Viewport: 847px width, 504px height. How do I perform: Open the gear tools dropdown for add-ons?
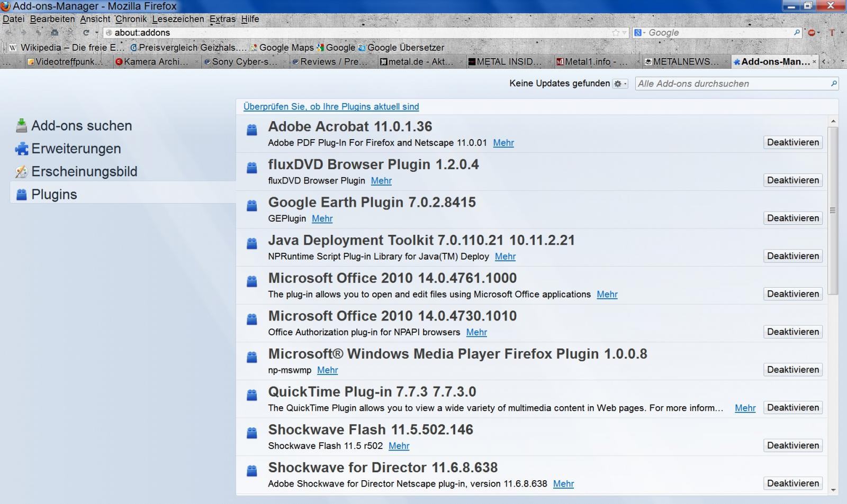point(619,84)
